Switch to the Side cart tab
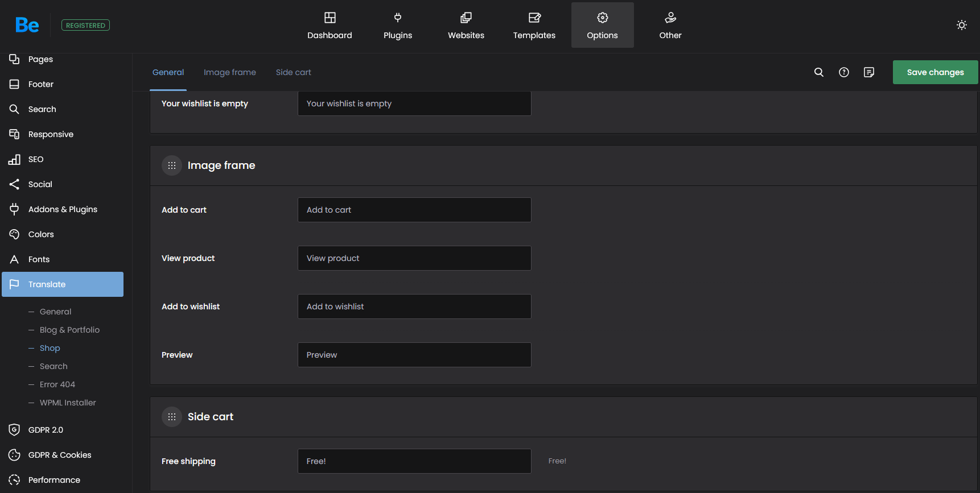The height and width of the screenshot is (493, 980). (x=293, y=72)
